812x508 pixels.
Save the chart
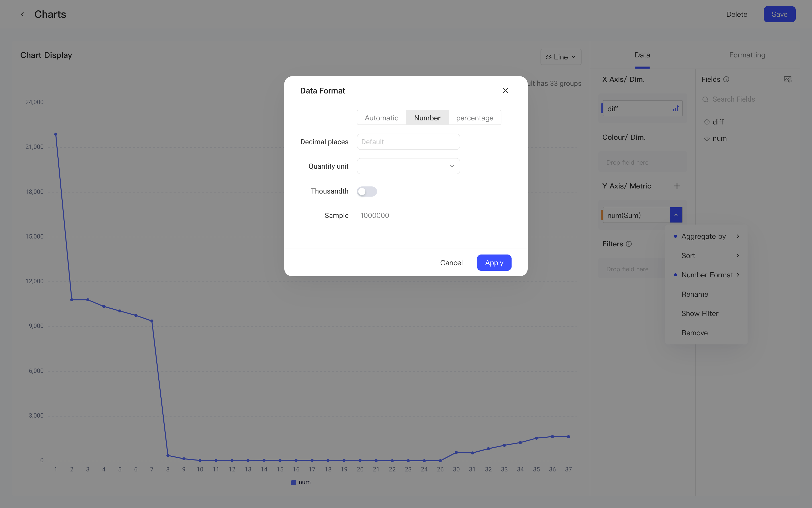click(x=779, y=14)
